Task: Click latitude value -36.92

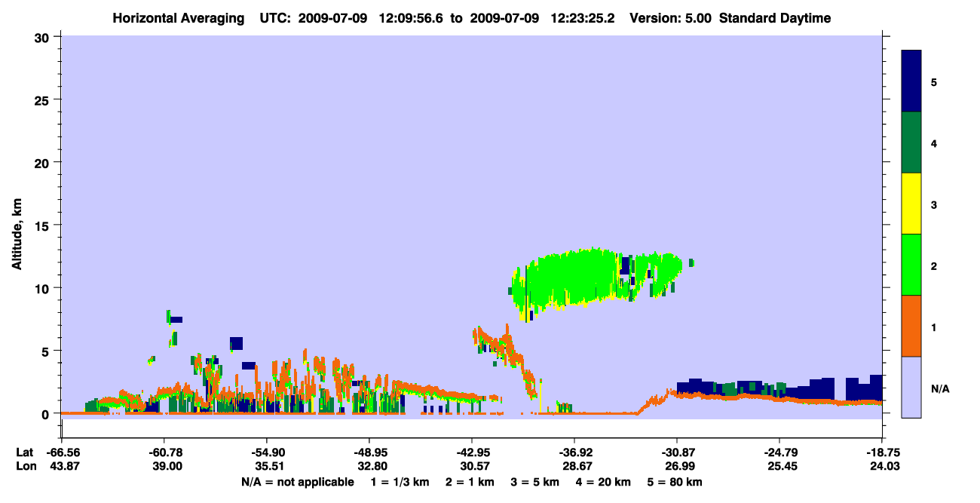Action: point(574,452)
